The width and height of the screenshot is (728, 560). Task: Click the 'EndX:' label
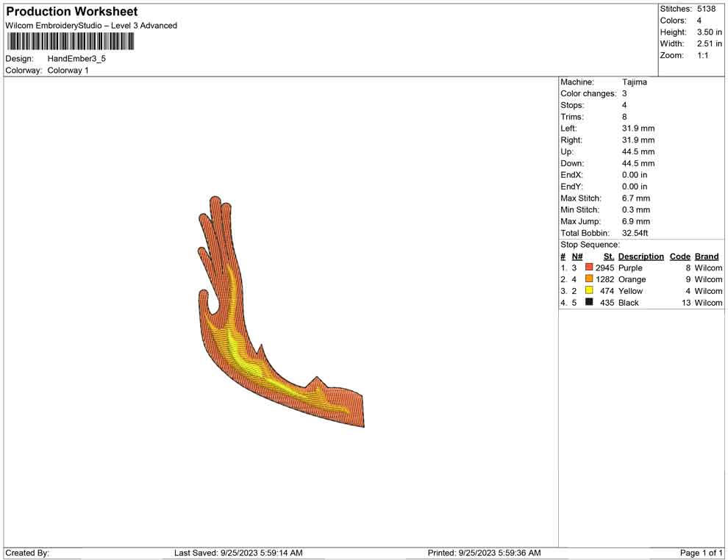(571, 175)
